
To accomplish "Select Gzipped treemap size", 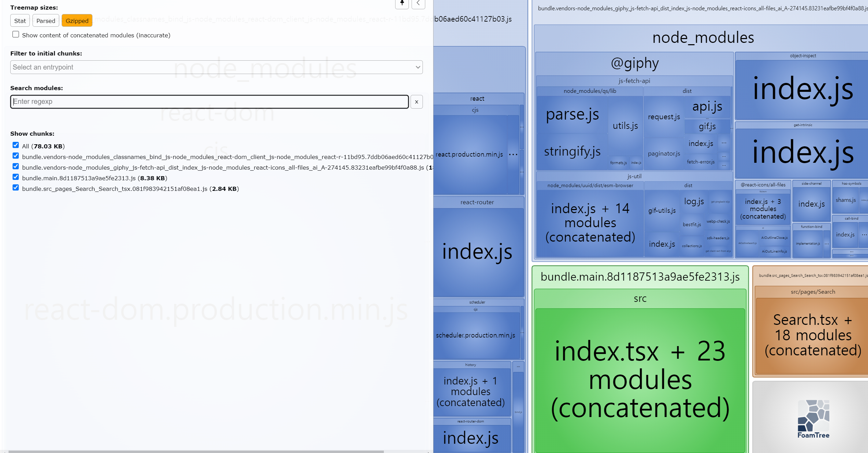I will click(x=77, y=21).
